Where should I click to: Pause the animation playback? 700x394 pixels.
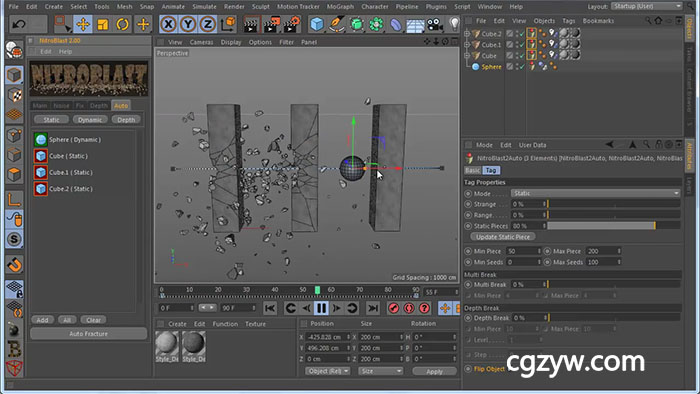tap(321, 308)
